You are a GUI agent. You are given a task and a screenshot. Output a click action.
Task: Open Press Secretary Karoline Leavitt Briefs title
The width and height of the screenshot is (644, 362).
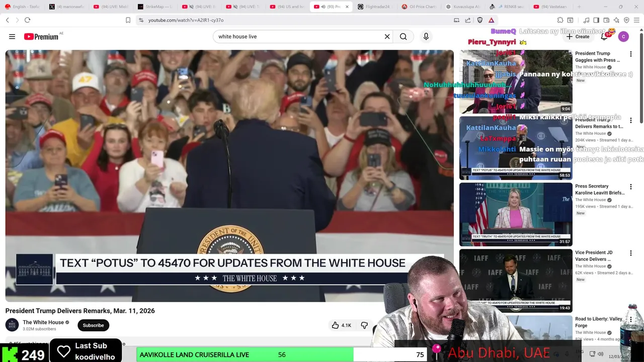point(600,190)
